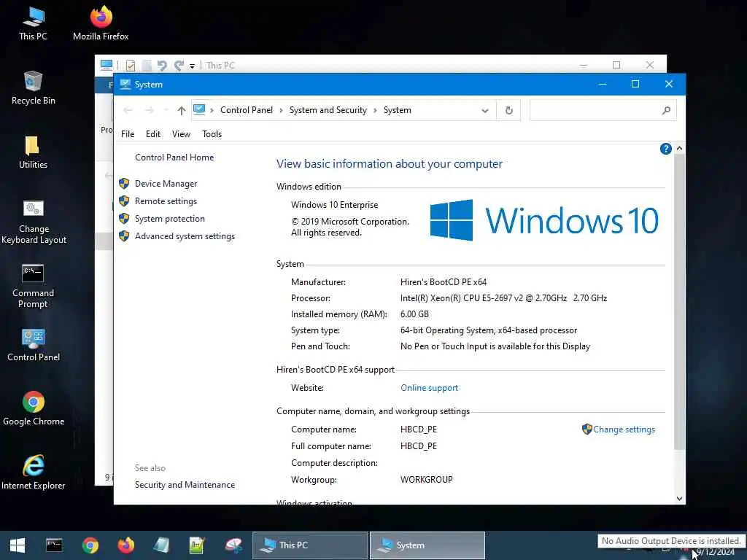The height and width of the screenshot is (560, 747).
Task: Click the System breadcrumb in the address bar
Action: coord(398,111)
